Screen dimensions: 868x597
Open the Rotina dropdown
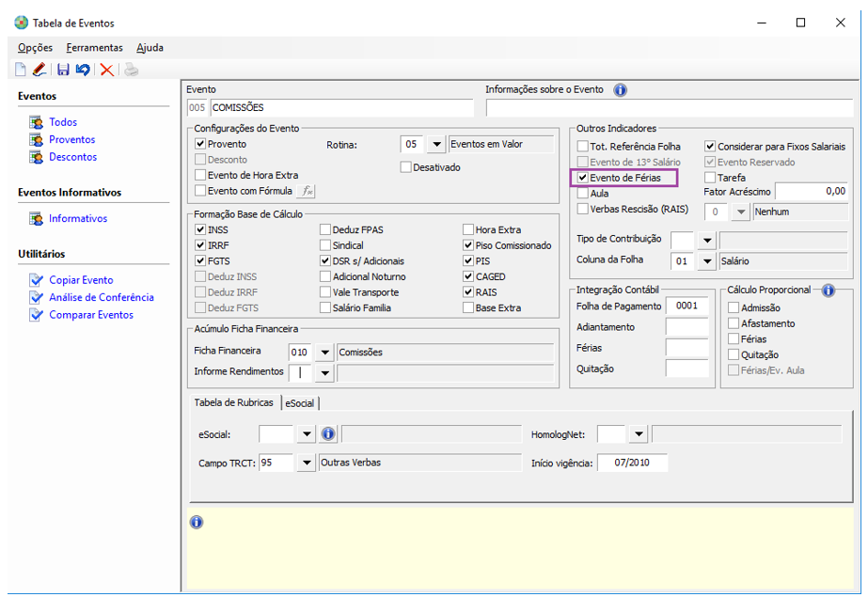pyautogui.click(x=436, y=145)
